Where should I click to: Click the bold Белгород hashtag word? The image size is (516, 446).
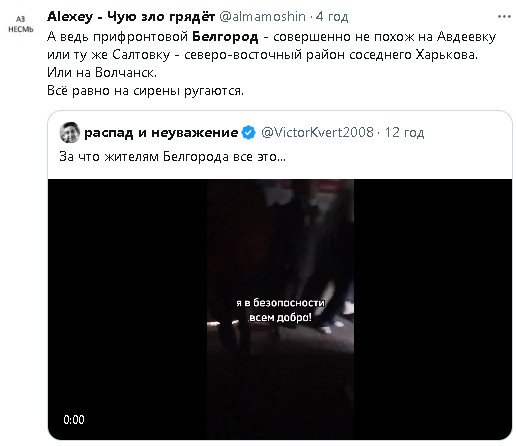click(x=225, y=37)
